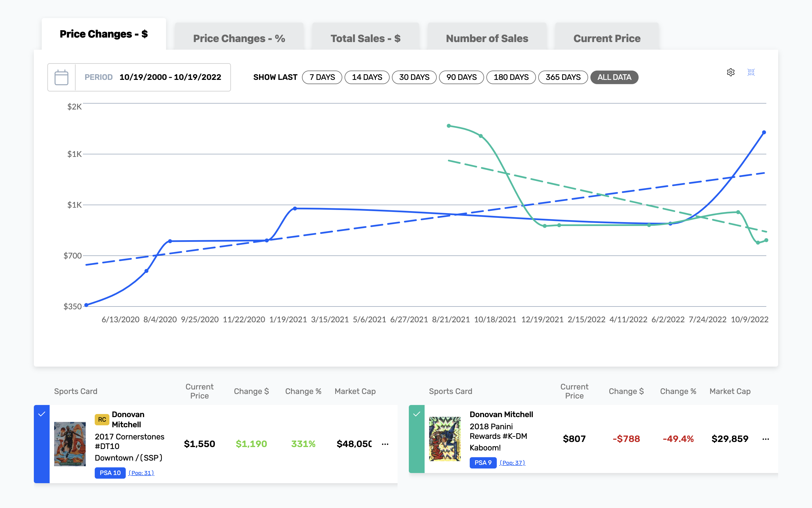Image resolution: width=812 pixels, height=508 pixels.
Task: Select the 14 DAYS range
Action: [367, 77]
